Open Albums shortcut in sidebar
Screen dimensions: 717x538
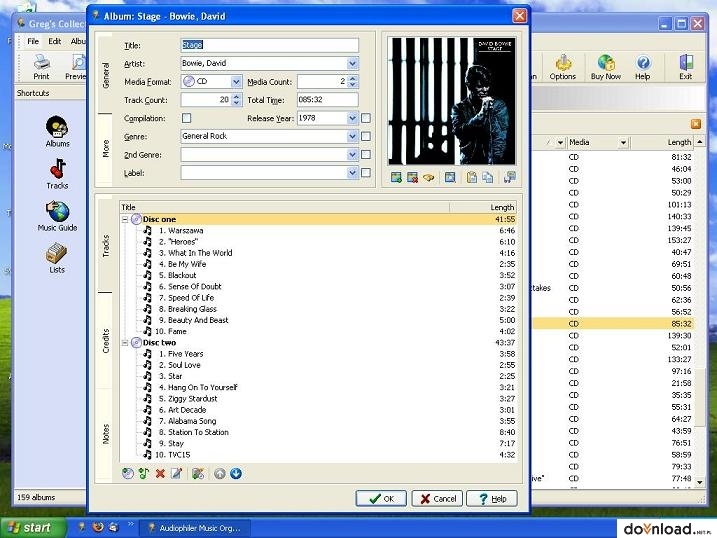tap(57, 132)
